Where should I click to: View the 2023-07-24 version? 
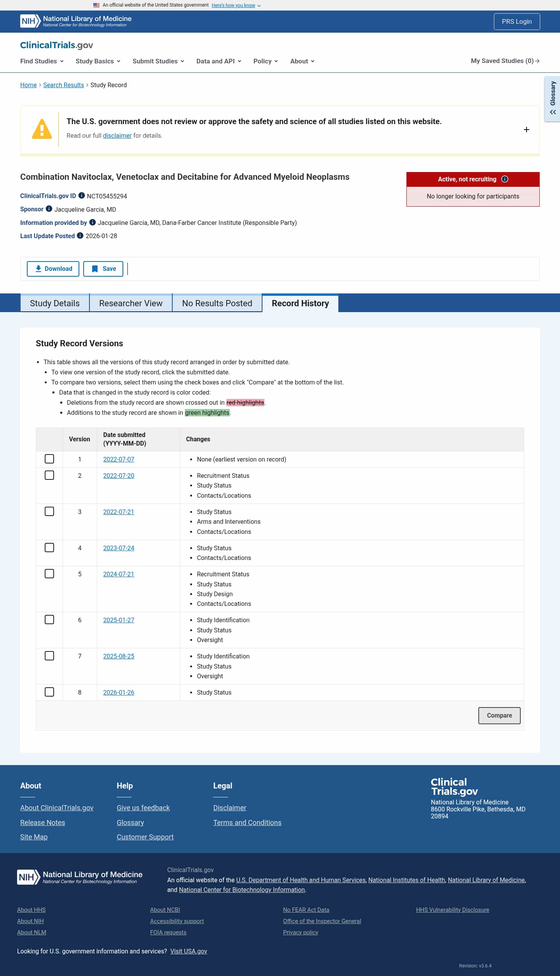pos(119,548)
